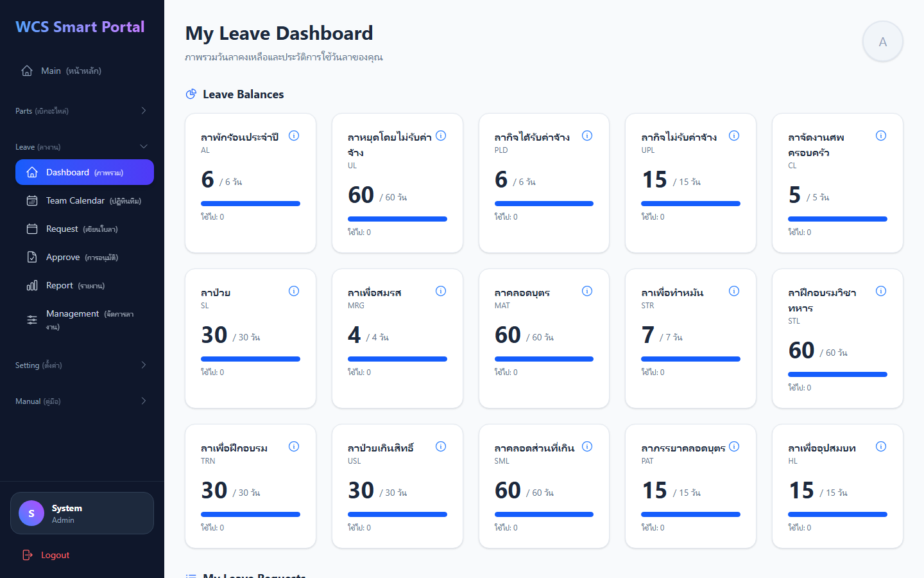Click the Team Calendar icon in sidebar
The image size is (924, 578).
(x=32, y=201)
